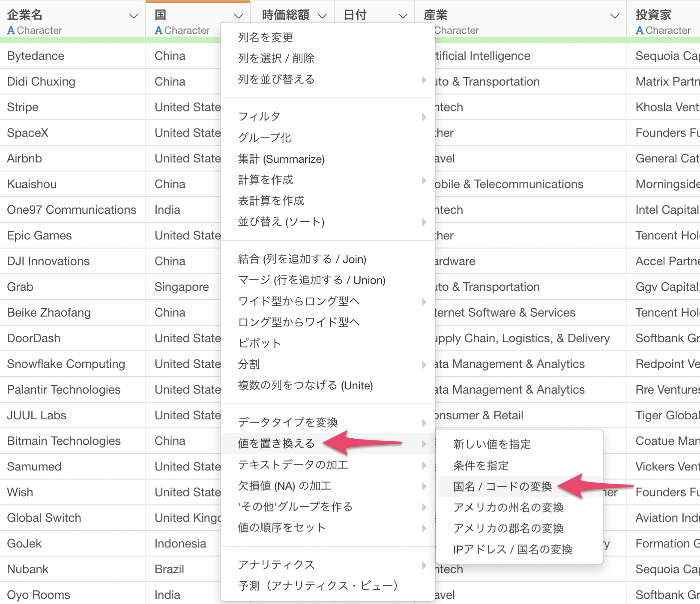Select アメリカの州名の変換 submenu item
The height and width of the screenshot is (604, 700).
(x=520, y=508)
